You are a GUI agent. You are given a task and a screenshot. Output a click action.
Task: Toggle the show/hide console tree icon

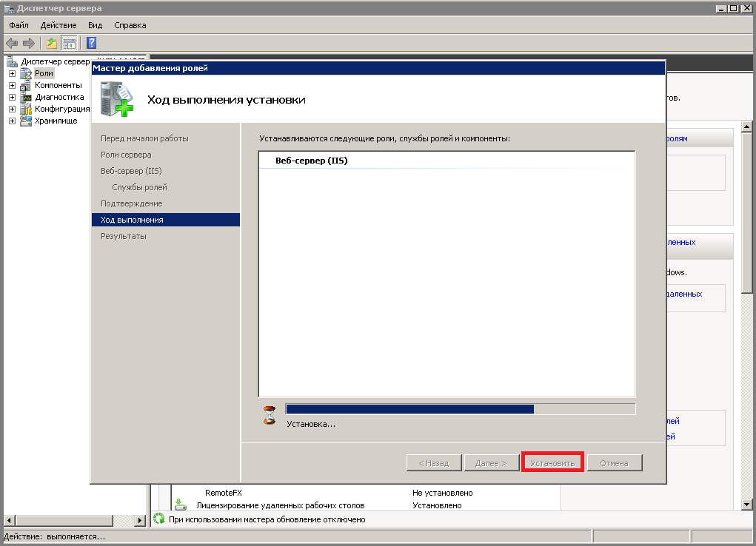pyautogui.click(x=69, y=43)
